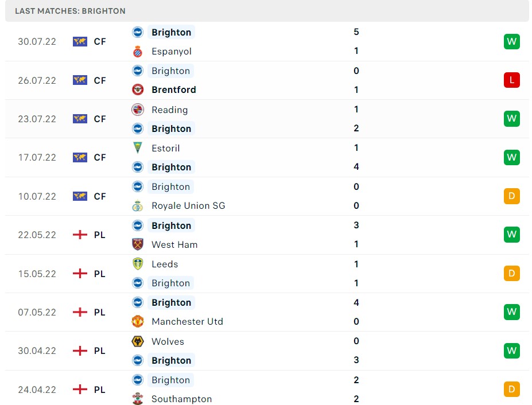Viewport: 532px width, 405px height.
Task: Open the Reading club badge
Action: pyautogui.click(x=138, y=110)
